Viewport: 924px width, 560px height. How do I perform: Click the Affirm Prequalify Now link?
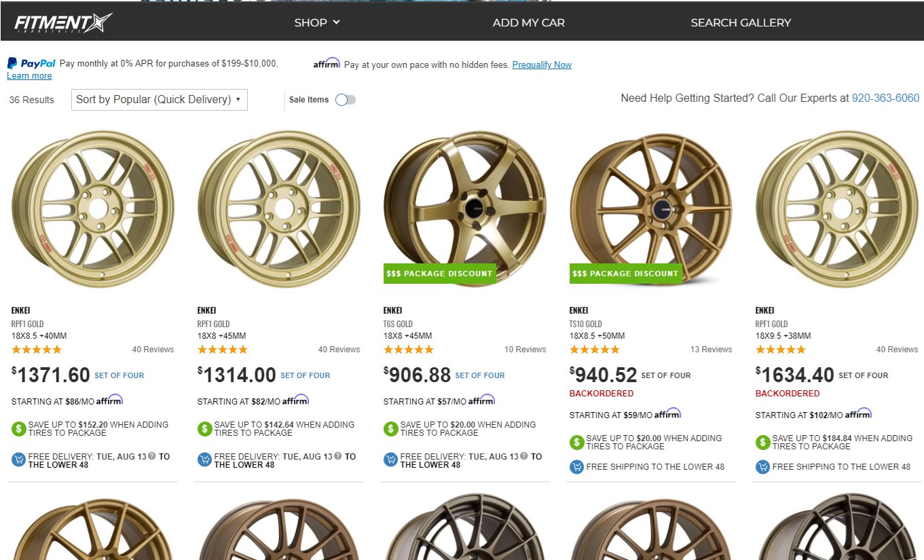coord(542,65)
